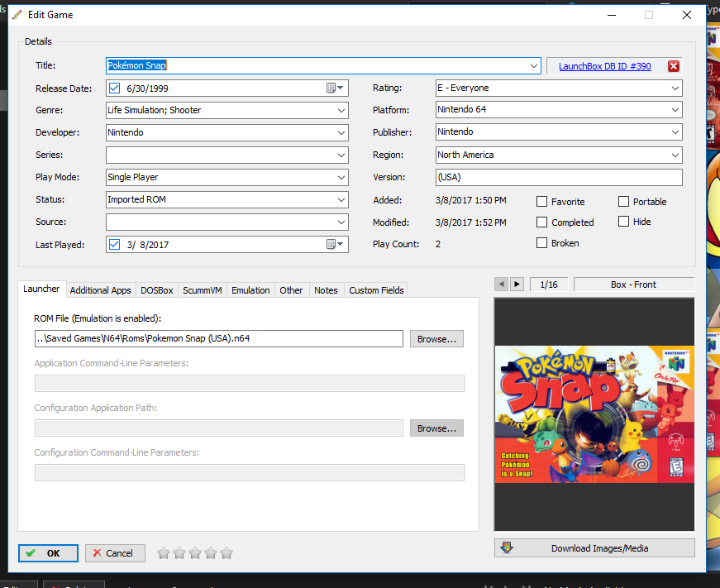720x588 pixels.
Task: Minimize the Edit Game window
Action: click(611, 15)
